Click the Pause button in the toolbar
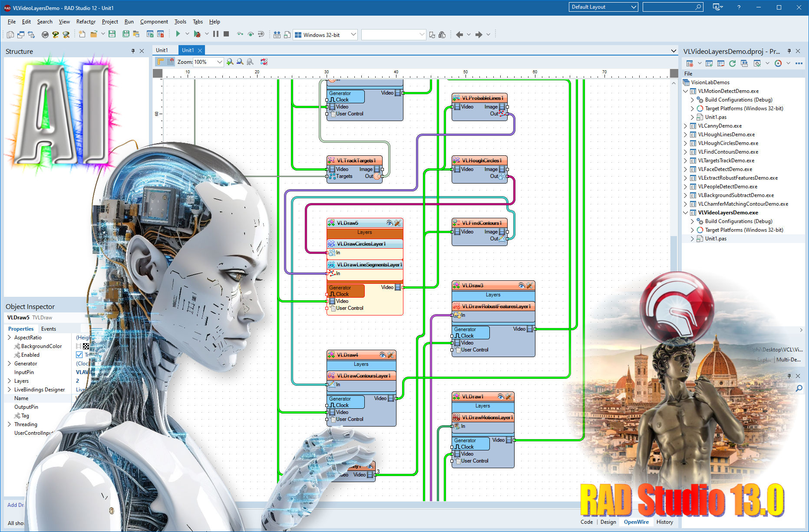The image size is (809, 532). pyautogui.click(x=215, y=34)
